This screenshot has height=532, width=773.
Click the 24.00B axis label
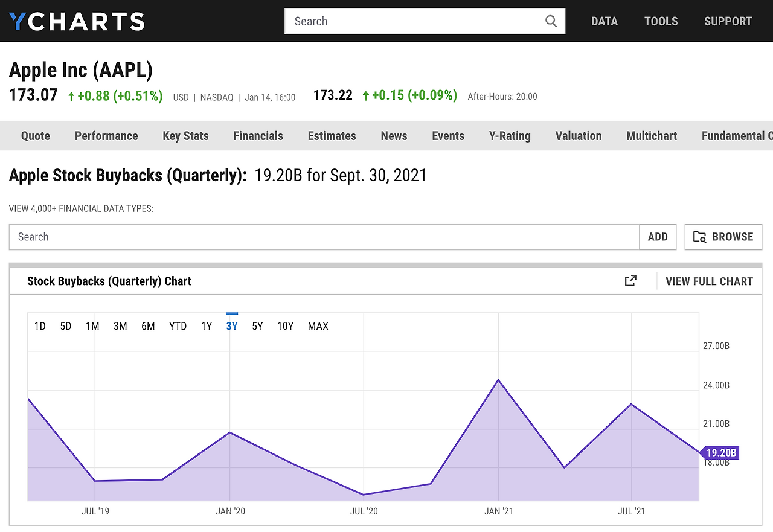coord(716,385)
